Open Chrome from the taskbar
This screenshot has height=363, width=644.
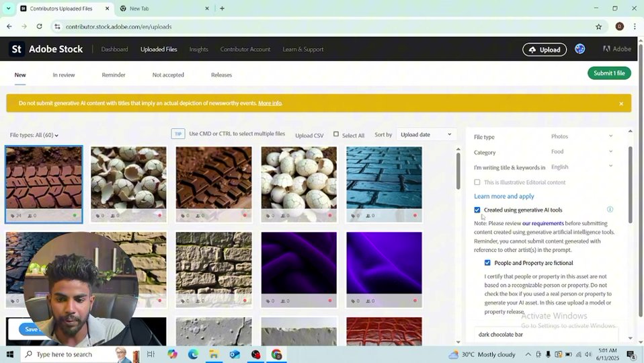pyautogui.click(x=276, y=354)
